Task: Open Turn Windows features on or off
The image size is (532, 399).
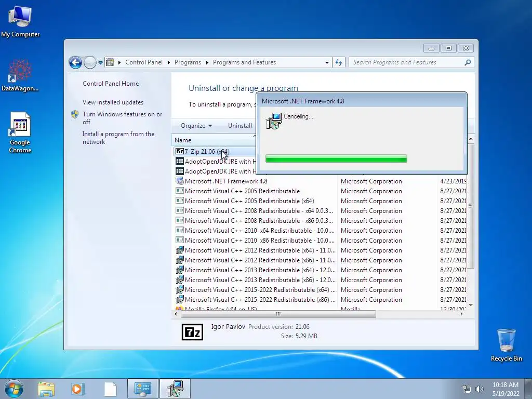Action: (x=123, y=118)
